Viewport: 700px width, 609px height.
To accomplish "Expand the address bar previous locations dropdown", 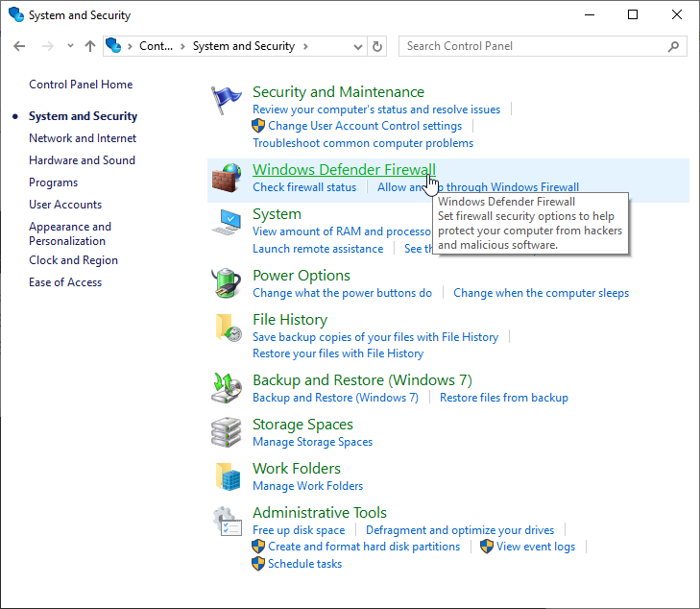I will point(357,46).
